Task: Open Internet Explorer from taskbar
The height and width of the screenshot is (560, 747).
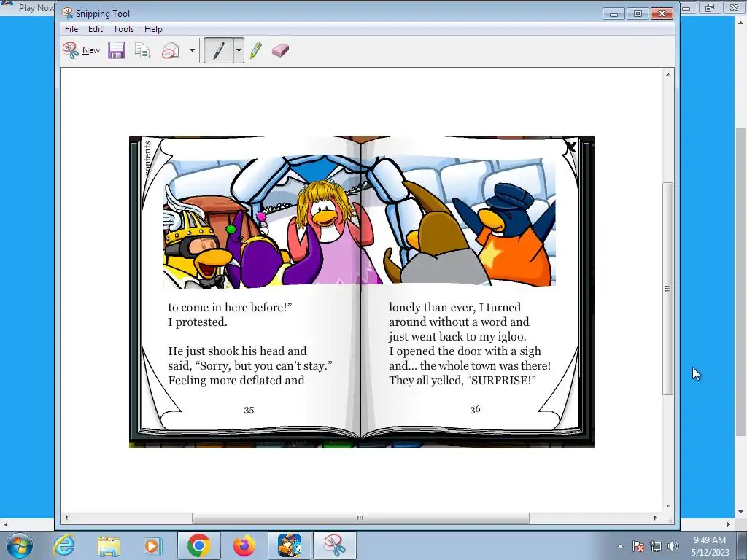Action: tap(64, 545)
